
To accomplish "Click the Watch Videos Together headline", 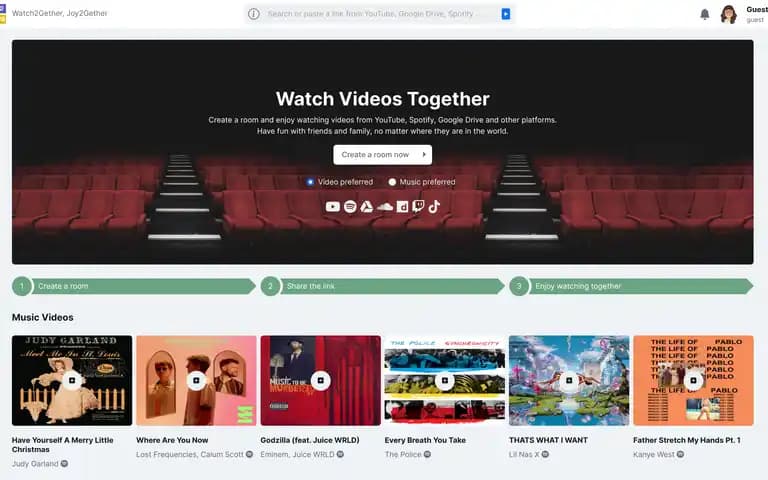I will tap(383, 99).
